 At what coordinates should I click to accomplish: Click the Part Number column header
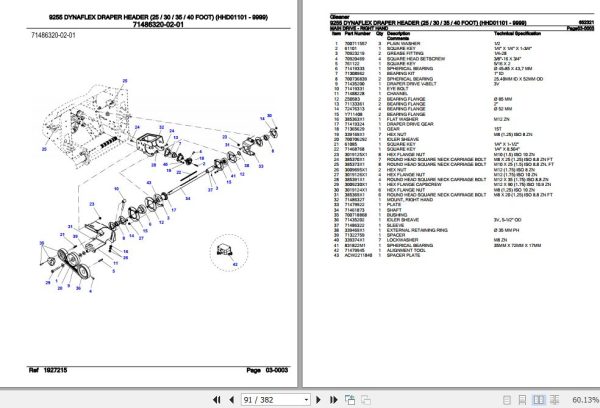(x=357, y=34)
